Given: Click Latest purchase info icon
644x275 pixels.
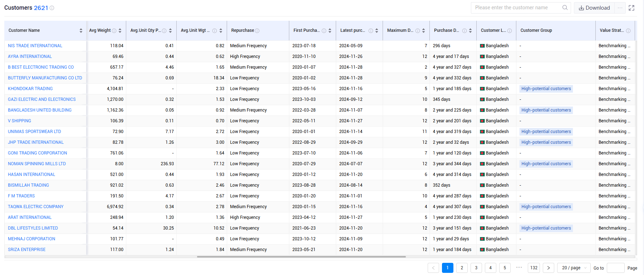Looking at the screenshot, I should (371, 31).
